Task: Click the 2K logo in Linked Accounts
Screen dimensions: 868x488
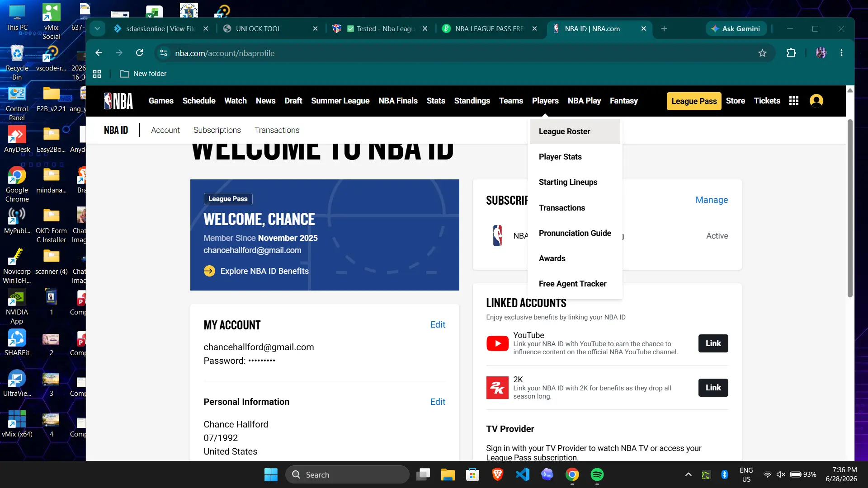Action: tap(497, 388)
